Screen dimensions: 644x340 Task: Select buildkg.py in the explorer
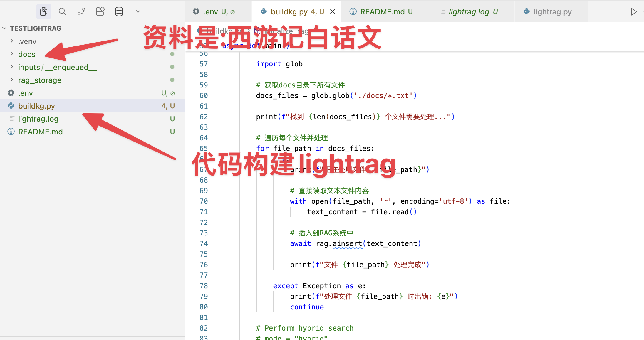36,106
